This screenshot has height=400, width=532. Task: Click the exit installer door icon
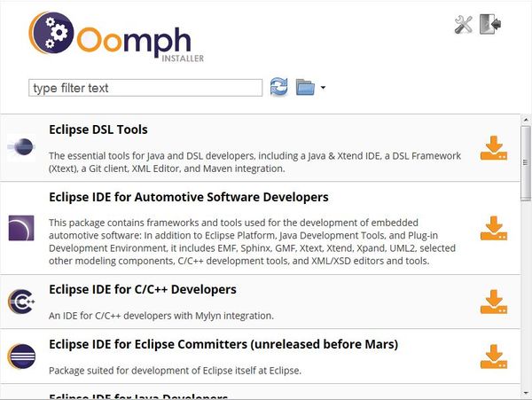(x=490, y=24)
